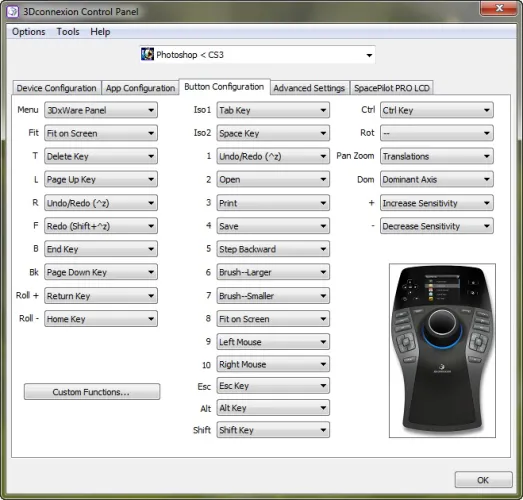Screen dimensions: 523x500
Task: Expand the Bk button Page Down Key dropdown
Action: pyautogui.click(x=101, y=272)
